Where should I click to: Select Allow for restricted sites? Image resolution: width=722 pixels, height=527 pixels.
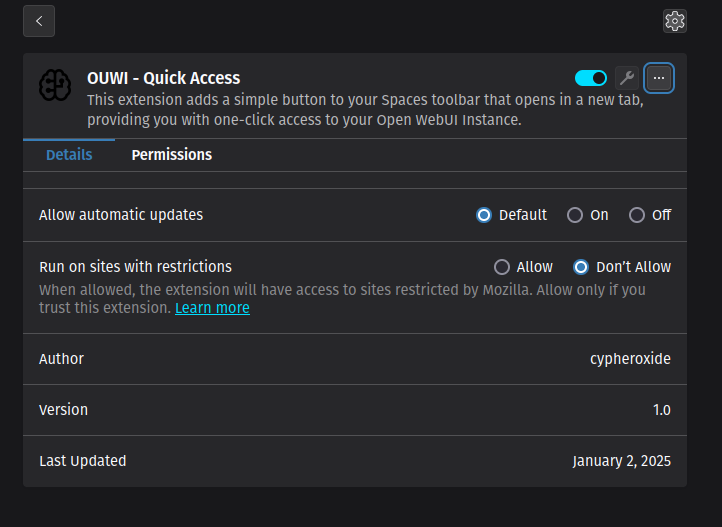pos(501,267)
